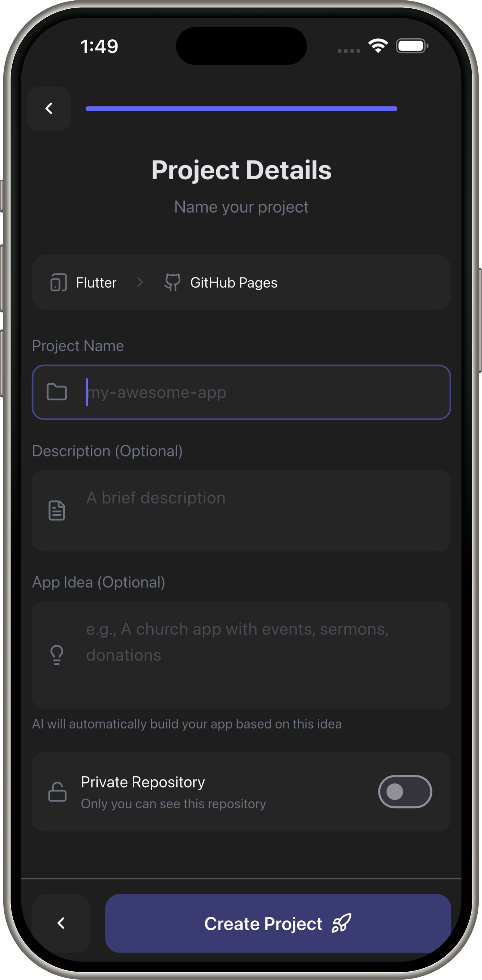Image resolution: width=482 pixels, height=980 pixels.
Task: Tap the bottom back button
Action: click(61, 924)
